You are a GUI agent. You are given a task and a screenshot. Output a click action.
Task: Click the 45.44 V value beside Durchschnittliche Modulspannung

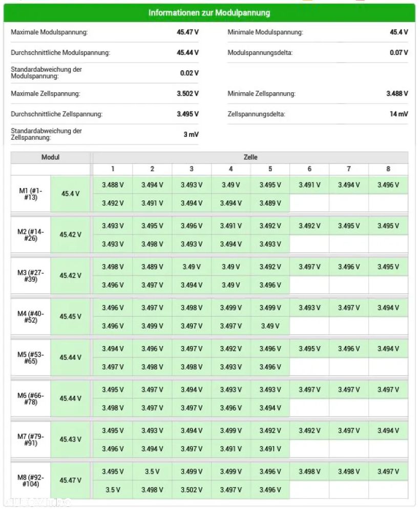tap(187, 52)
